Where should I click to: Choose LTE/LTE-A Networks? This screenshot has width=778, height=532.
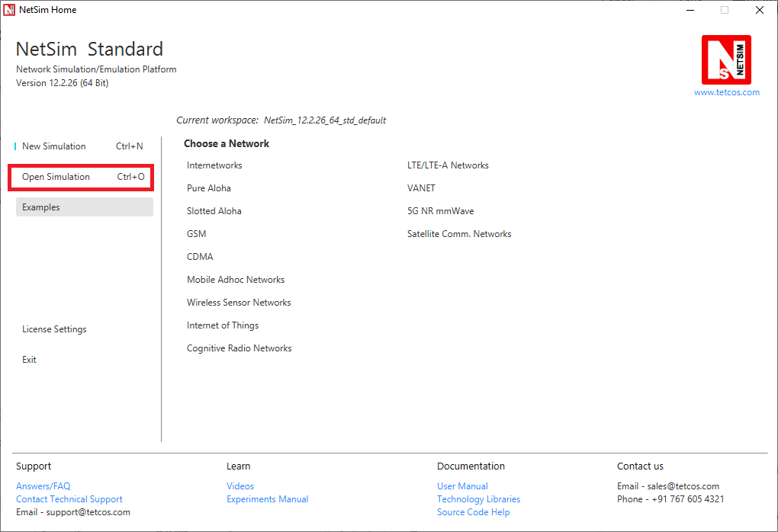coord(448,165)
